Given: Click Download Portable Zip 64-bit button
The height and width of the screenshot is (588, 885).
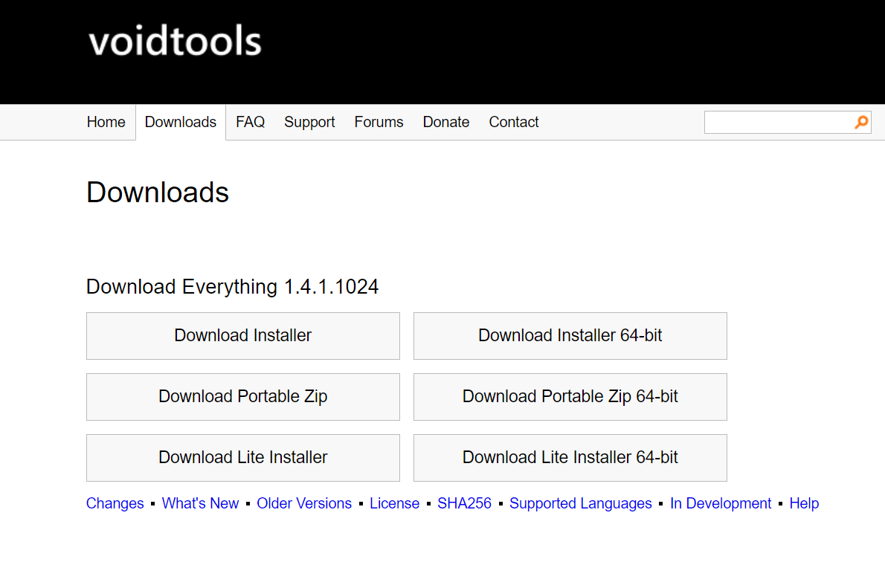Looking at the screenshot, I should 570,397.
